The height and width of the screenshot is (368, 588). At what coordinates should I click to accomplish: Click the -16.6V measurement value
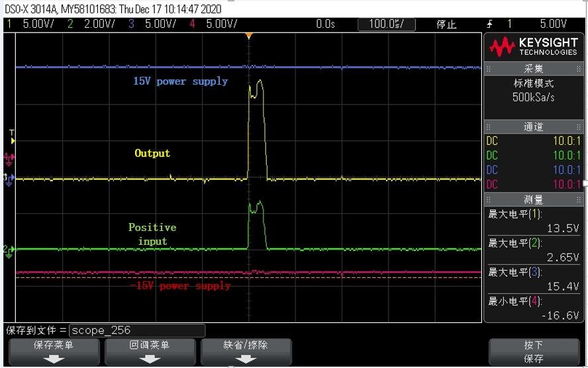click(x=560, y=316)
